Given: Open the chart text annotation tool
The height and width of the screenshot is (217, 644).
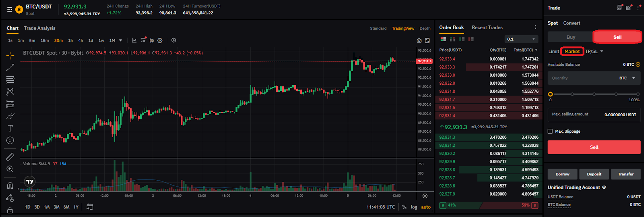Looking at the screenshot, I should click(x=10, y=128).
